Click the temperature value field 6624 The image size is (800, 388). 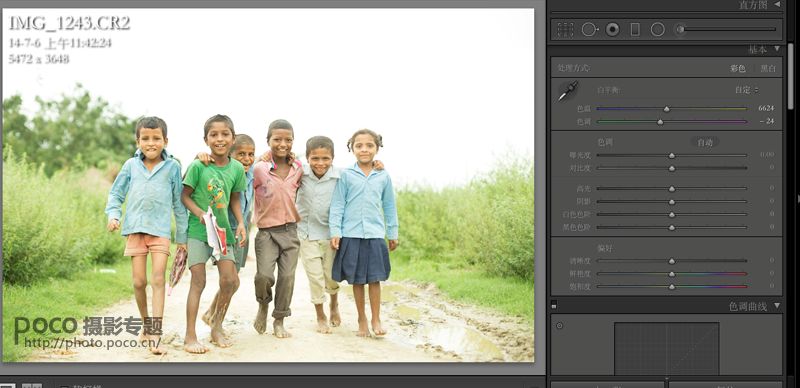click(x=766, y=108)
